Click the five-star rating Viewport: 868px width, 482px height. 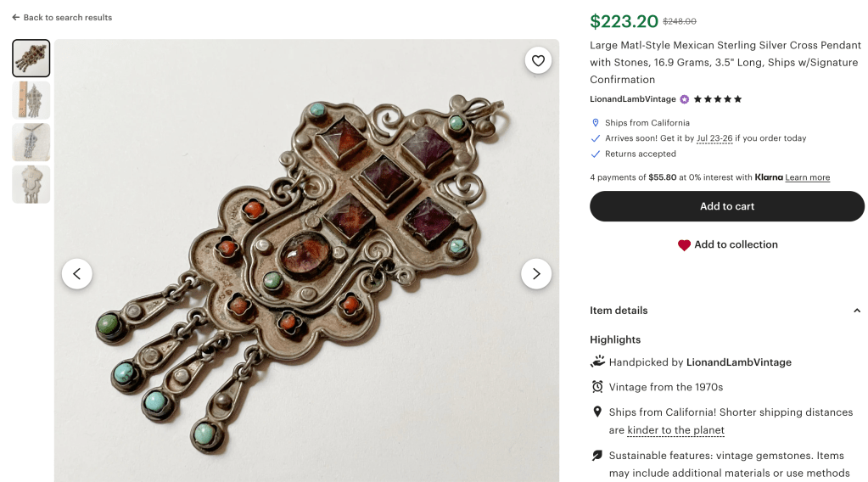point(718,99)
